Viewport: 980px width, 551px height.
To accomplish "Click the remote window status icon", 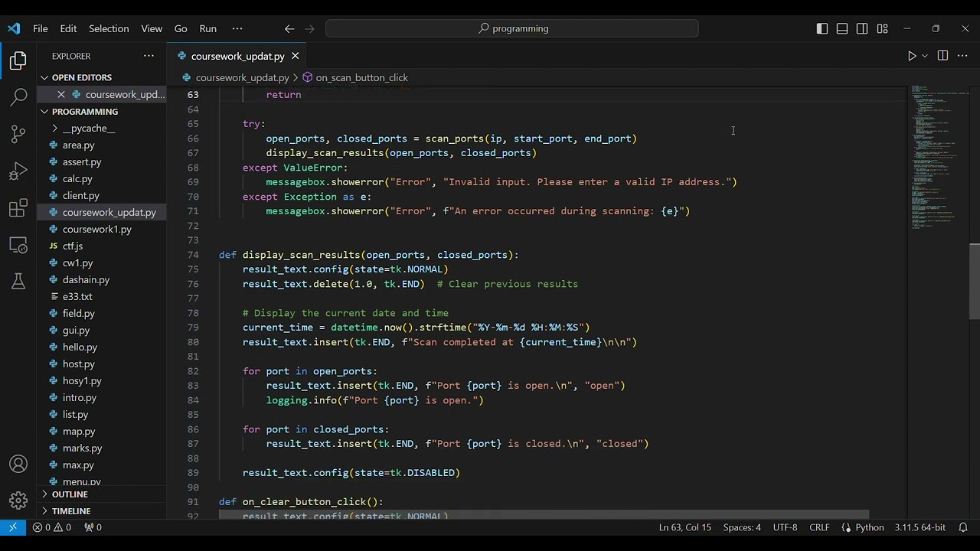I will [13, 527].
